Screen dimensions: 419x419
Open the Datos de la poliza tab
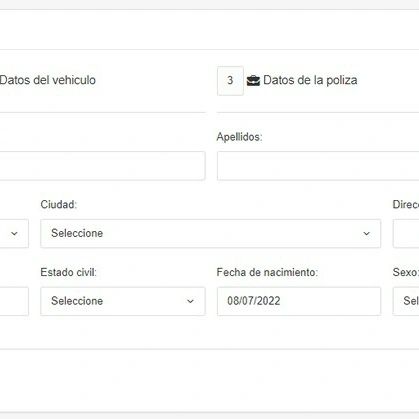tap(310, 80)
